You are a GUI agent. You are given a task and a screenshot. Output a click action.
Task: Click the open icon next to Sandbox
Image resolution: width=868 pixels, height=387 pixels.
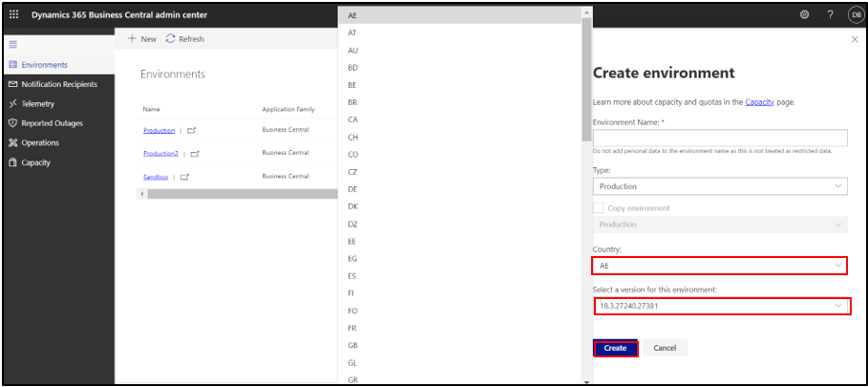185,177
